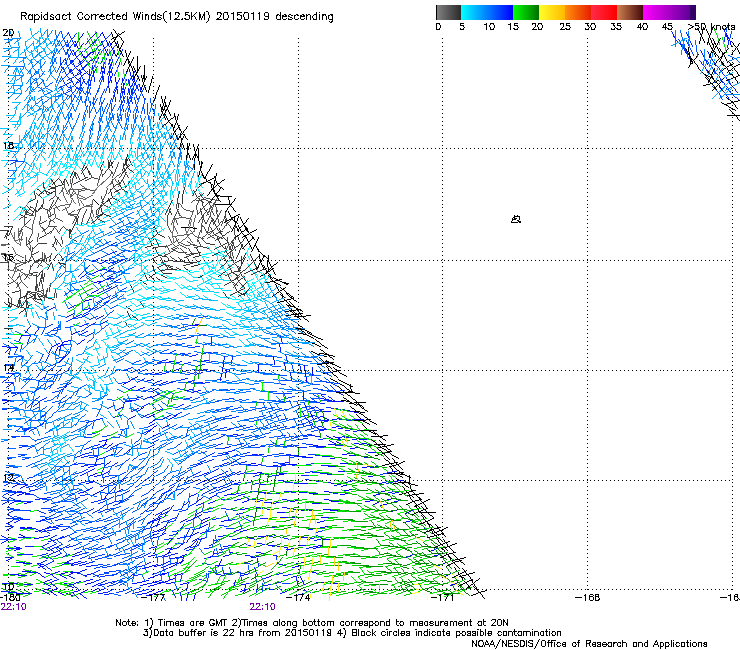Click the "35" legend scale label
The width and height of the screenshot is (740, 650).
pos(616,27)
